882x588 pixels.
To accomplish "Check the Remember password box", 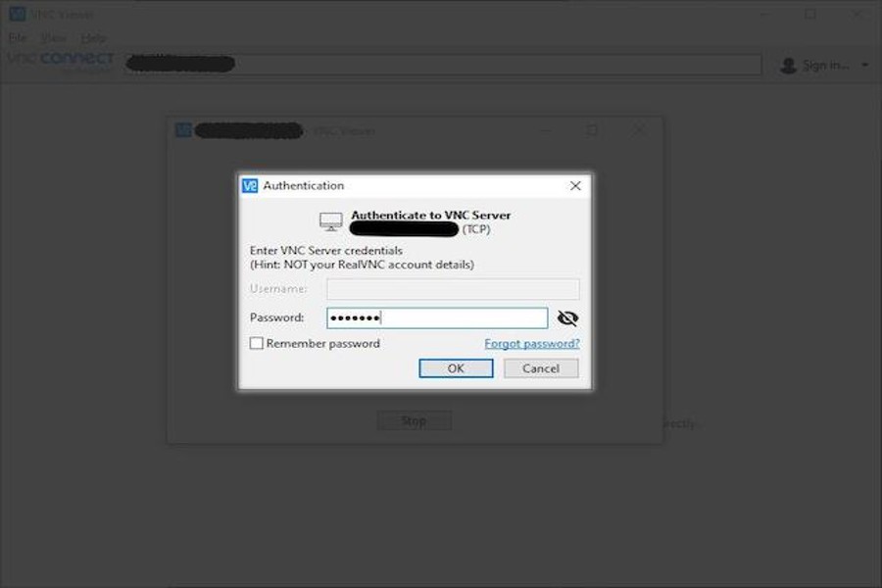I will pyautogui.click(x=256, y=343).
